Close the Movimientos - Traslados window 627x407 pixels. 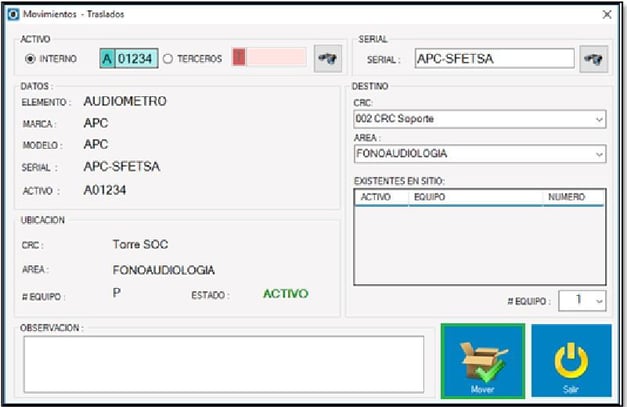click(x=606, y=14)
